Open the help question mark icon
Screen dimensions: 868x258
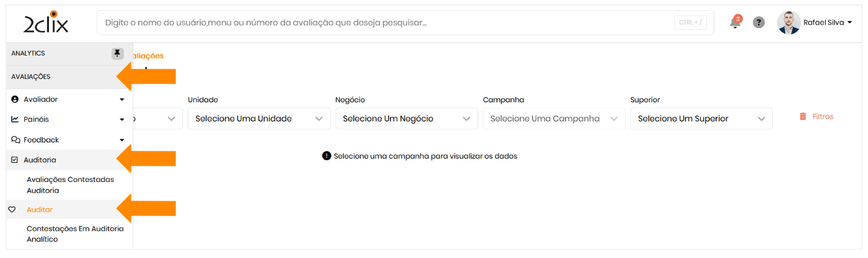(759, 23)
